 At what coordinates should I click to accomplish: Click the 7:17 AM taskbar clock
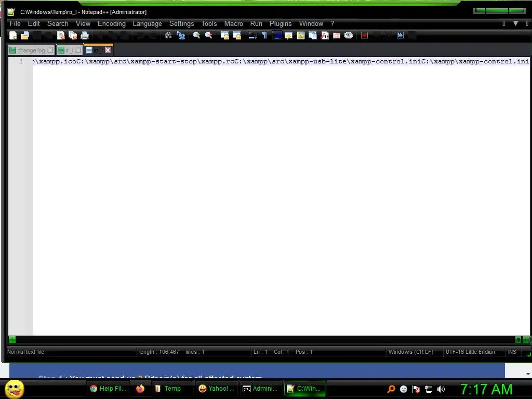[x=486, y=389]
